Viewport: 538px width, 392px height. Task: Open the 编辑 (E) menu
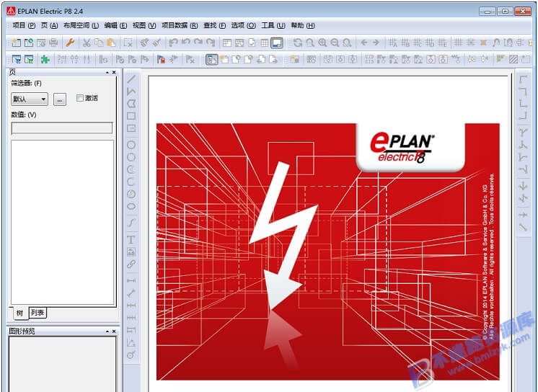[x=115, y=25]
